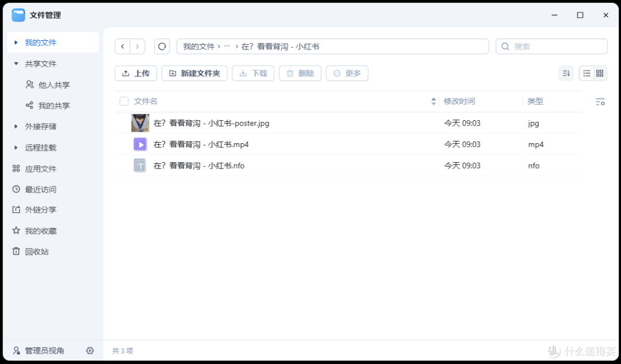Image resolution: width=621 pixels, height=364 pixels.
Task: Click the 新建文件夹 button
Action: point(194,73)
